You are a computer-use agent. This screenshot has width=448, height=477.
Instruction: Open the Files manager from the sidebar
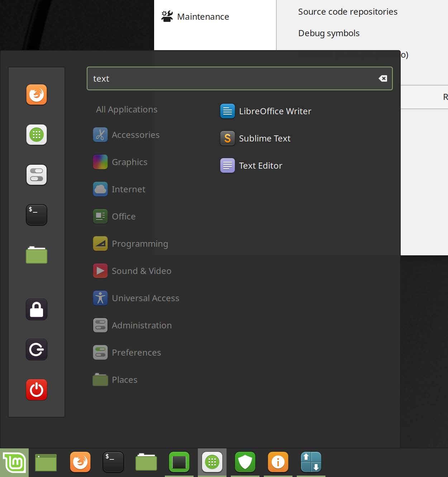[36, 255]
